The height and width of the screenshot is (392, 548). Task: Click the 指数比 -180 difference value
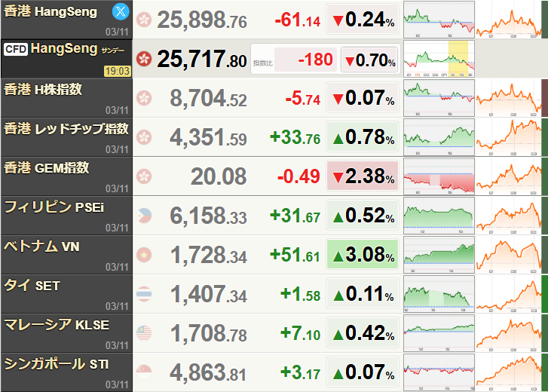coord(306,60)
